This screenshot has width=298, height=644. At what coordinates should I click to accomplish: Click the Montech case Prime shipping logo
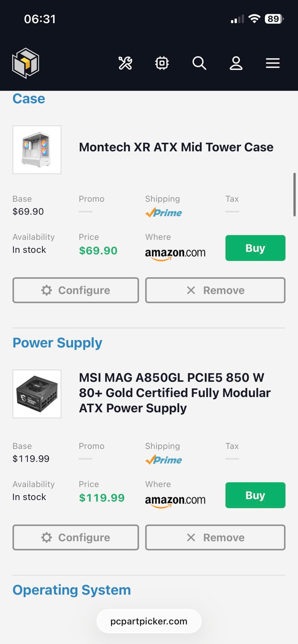[164, 212]
